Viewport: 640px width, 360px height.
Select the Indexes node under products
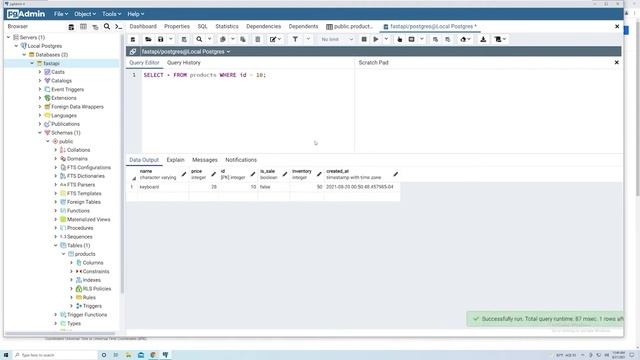click(x=91, y=280)
